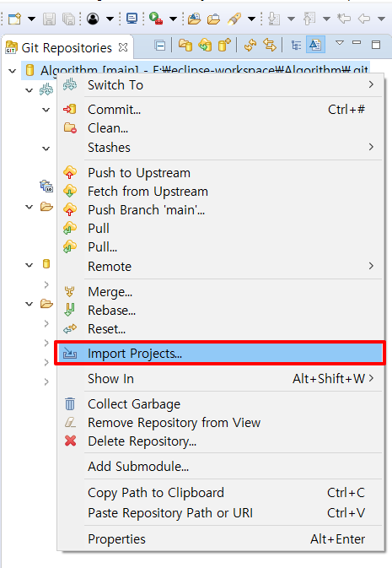Screen dimensions: 392x568
Task: Open the Switch To submenu
Action: click(220, 85)
